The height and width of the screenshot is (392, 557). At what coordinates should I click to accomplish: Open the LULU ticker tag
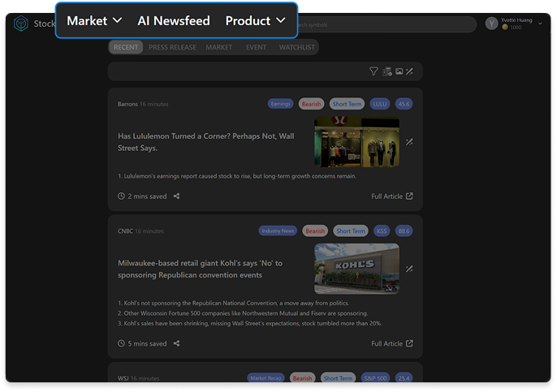(380, 104)
